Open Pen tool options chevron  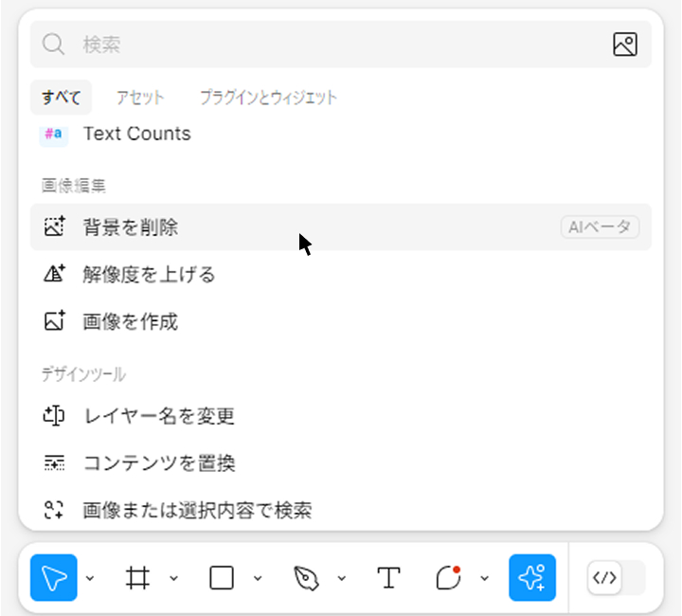tap(342, 578)
